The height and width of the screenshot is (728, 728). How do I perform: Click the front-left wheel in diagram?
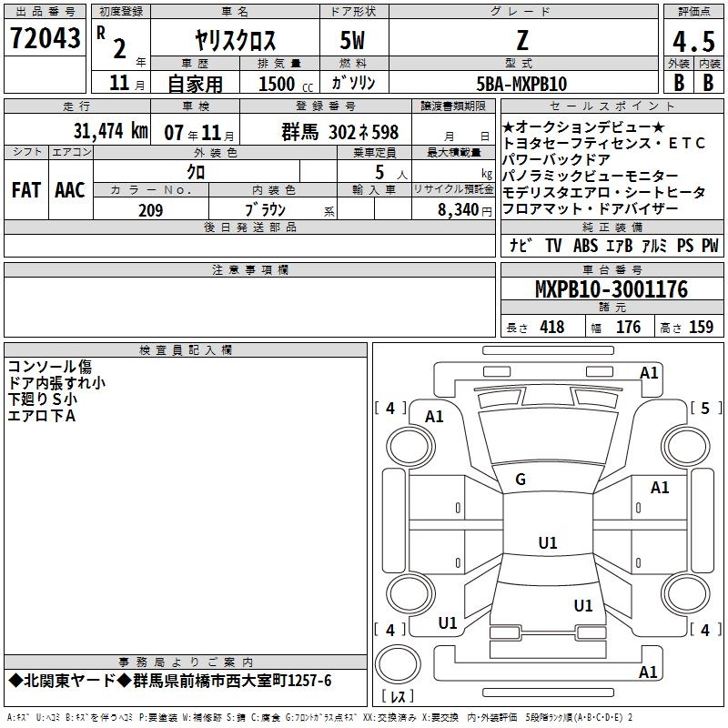(409, 448)
